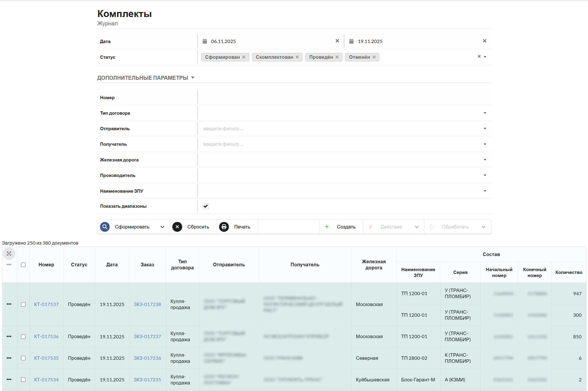Clear the end date 19.11.2025
Screen dimensions: 588x391
tap(484, 41)
